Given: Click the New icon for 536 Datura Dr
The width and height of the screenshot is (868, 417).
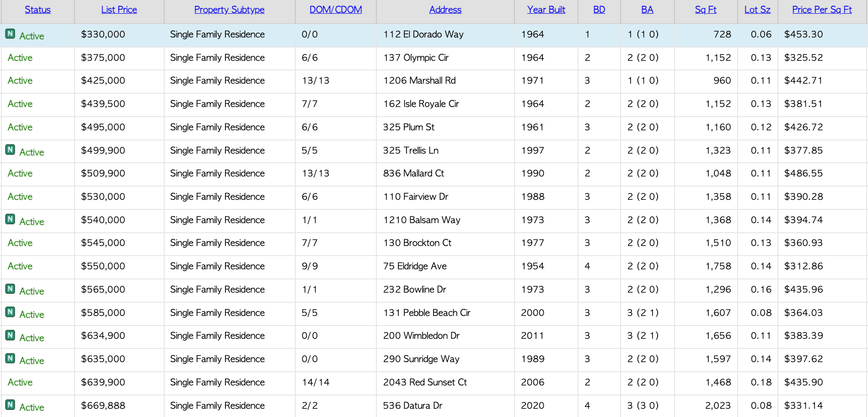Looking at the screenshot, I should [x=10, y=405].
